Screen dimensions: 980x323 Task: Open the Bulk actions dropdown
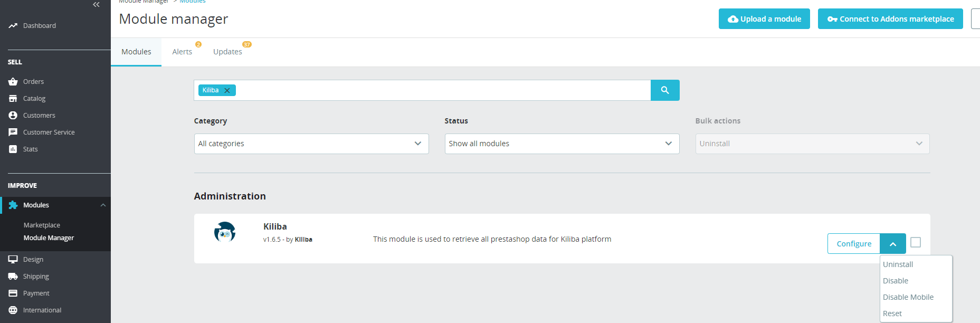coord(813,144)
